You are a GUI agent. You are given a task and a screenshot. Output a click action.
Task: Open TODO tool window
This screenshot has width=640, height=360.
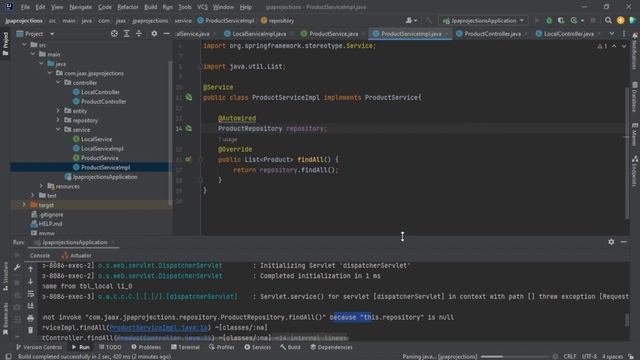click(x=110, y=347)
